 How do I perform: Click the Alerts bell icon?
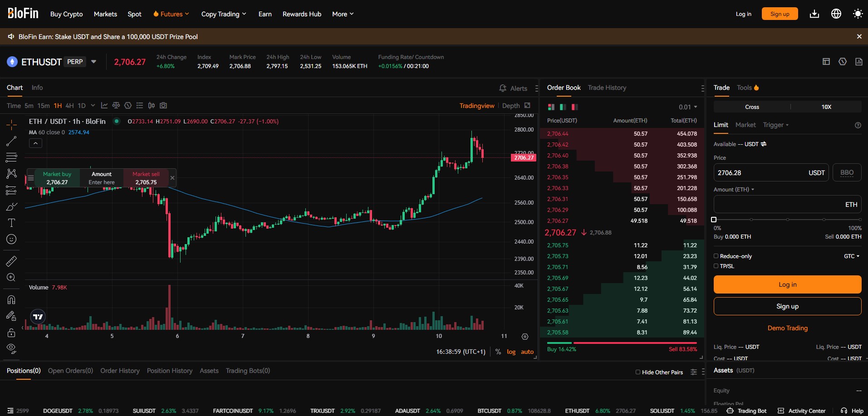[502, 88]
